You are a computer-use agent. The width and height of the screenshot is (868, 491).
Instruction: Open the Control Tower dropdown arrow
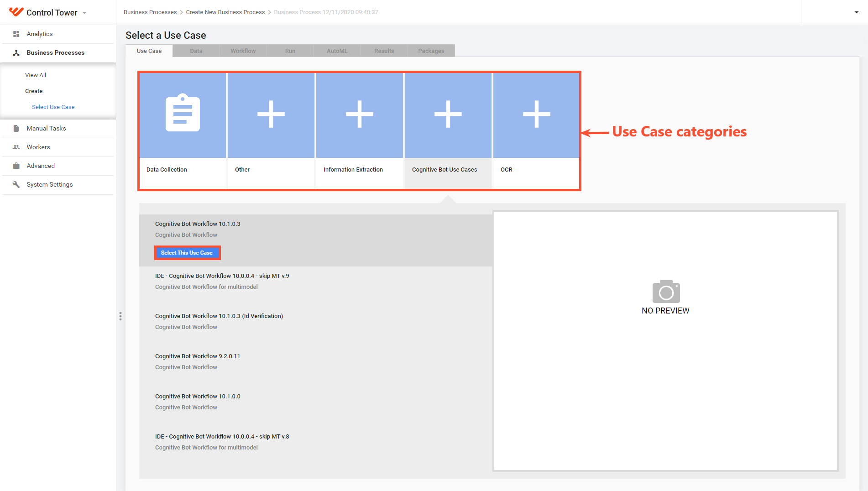pos(84,13)
